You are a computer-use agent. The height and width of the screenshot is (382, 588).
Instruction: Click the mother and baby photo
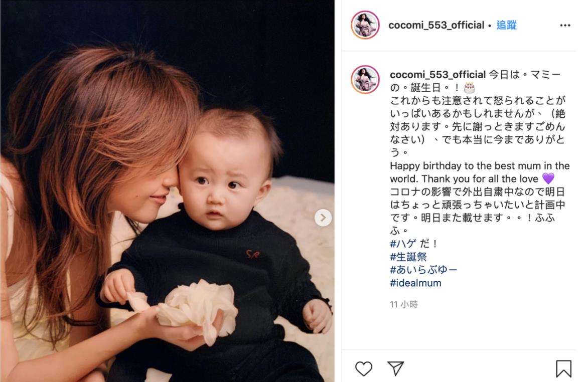(x=167, y=191)
